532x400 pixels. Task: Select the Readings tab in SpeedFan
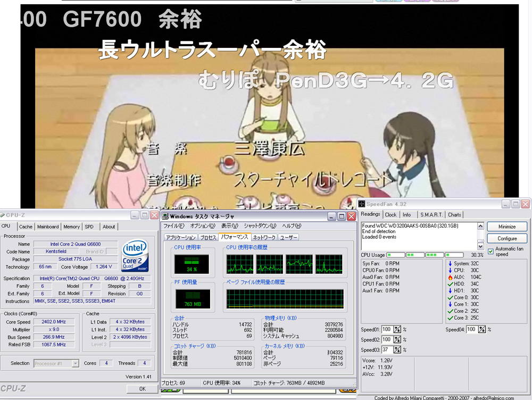click(x=370, y=214)
